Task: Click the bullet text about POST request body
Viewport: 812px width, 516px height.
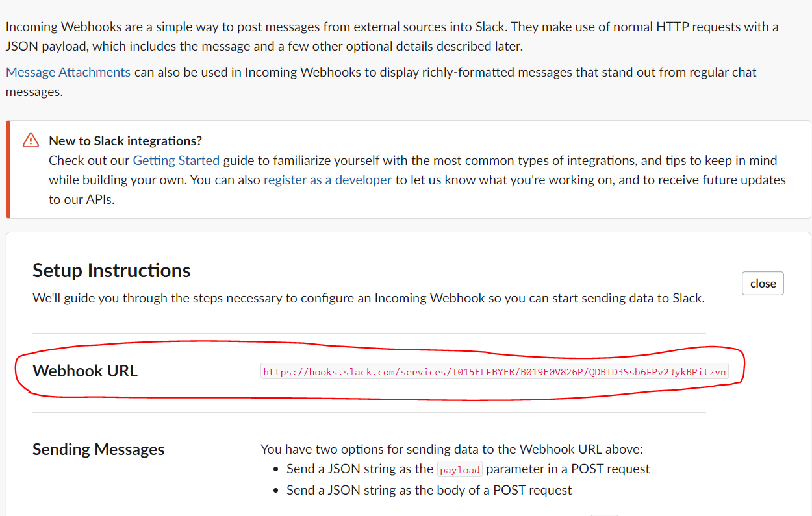Action: point(429,490)
